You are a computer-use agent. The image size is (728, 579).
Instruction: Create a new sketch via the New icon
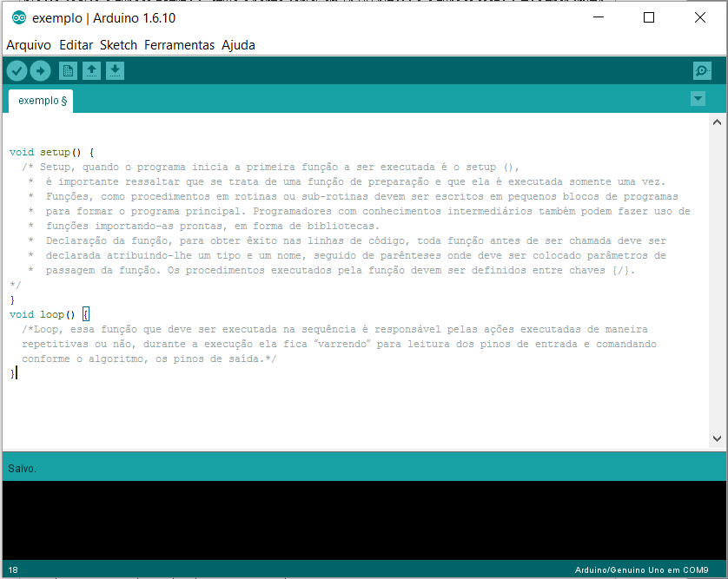(68, 70)
